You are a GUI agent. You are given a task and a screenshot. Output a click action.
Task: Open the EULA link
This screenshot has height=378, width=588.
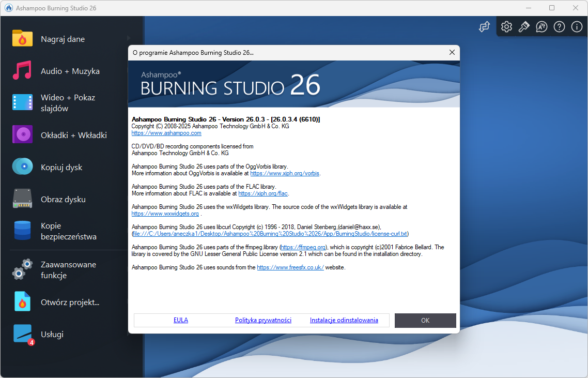click(x=181, y=320)
